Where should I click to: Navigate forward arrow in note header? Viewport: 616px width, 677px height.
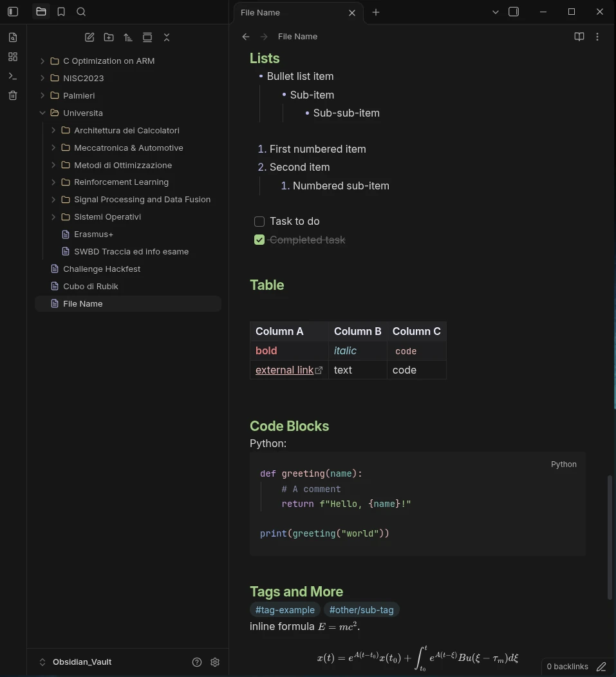click(264, 37)
